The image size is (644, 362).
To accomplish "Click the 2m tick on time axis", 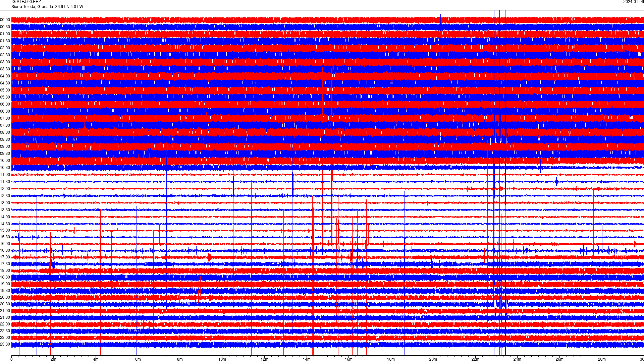I will pos(54,359).
